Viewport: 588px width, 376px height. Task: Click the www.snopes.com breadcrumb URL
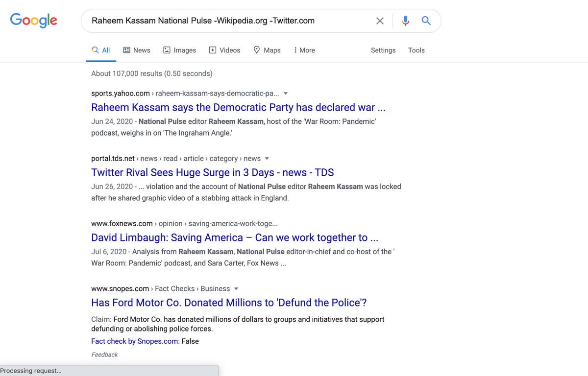coord(160,289)
